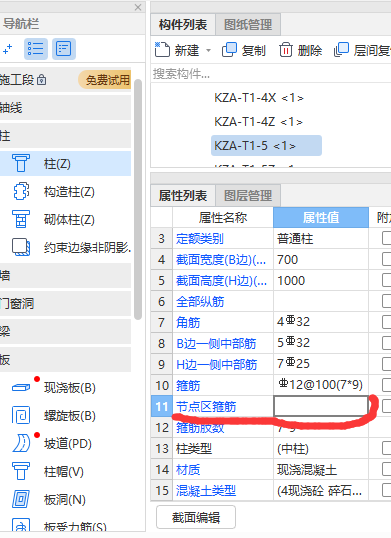Select component KZA-T1-4Z <1>
The width and height of the screenshot is (391, 538).
pyautogui.click(x=258, y=121)
